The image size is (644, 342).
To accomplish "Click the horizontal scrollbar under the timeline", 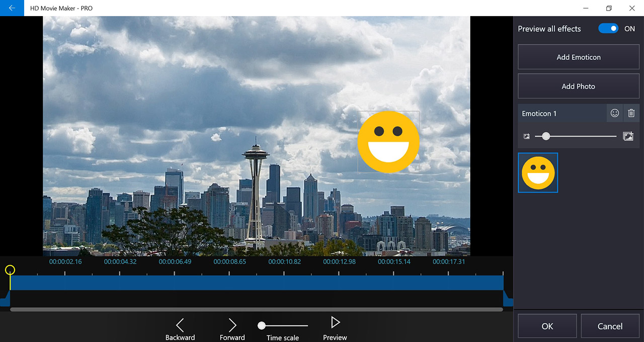I will tap(256, 309).
